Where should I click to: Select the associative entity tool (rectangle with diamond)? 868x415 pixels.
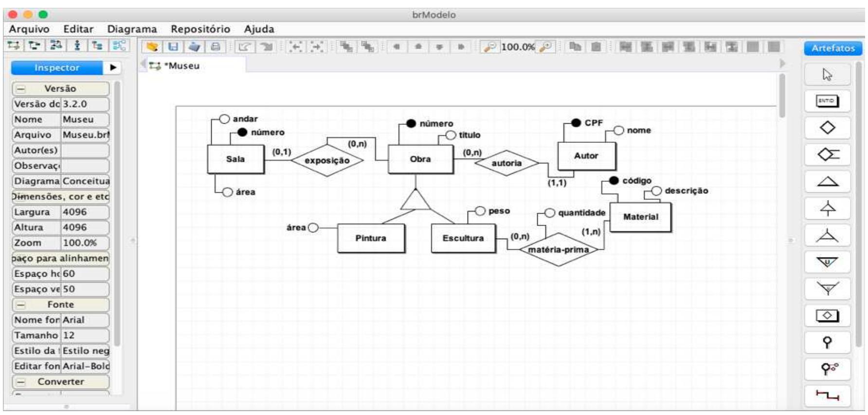(x=827, y=316)
